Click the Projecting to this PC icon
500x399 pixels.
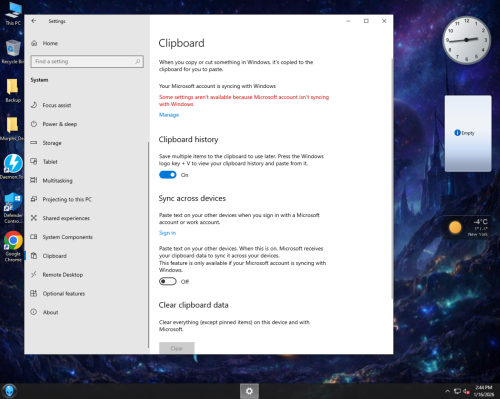click(x=34, y=199)
